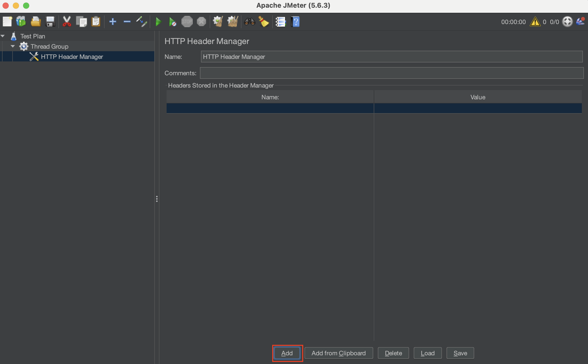Image resolution: width=588 pixels, height=364 pixels.
Task: Click the Comments input field
Action: pos(391,73)
